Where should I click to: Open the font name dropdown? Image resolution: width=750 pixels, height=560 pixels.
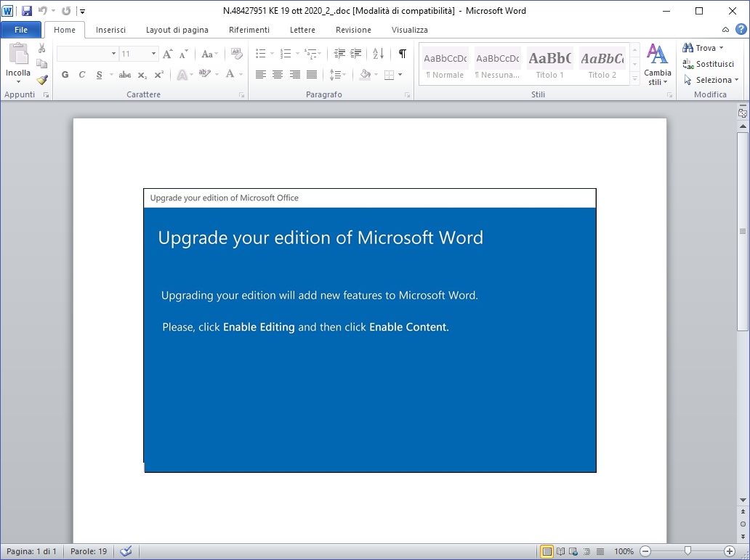click(113, 54)
